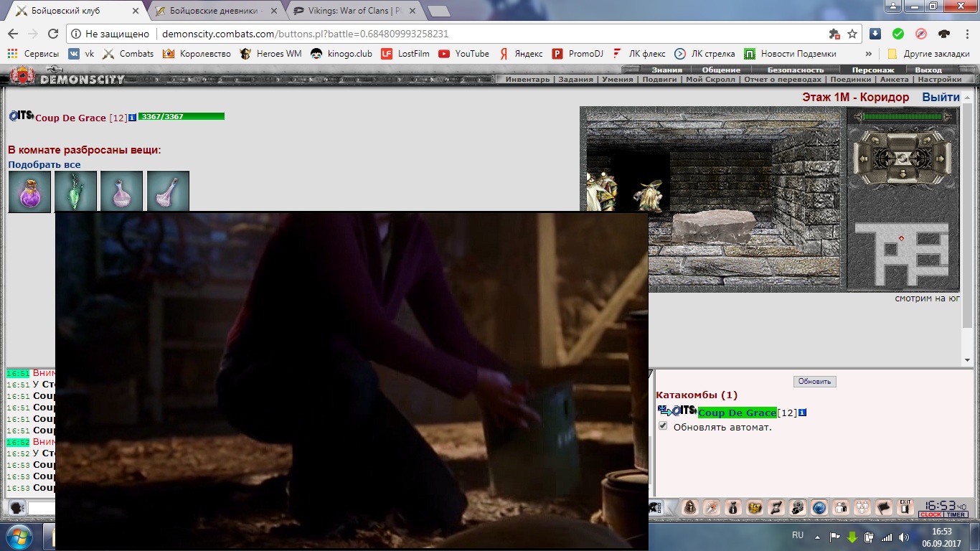Open Другие закладки bookmarks folder
Image resolution: width=980 pixels, height=551 pixels.
pos(928,54)
